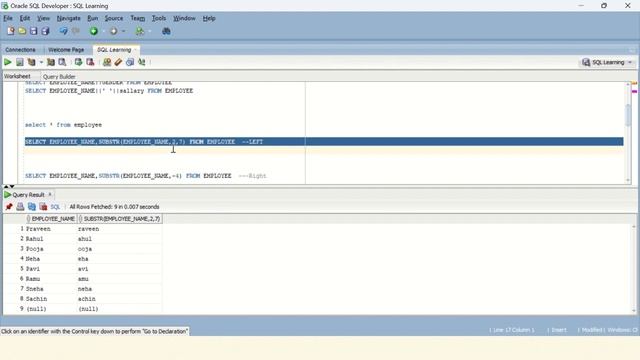Click the Rollback icon
Screen dimensions: 640x360
(x=90, y=62)
